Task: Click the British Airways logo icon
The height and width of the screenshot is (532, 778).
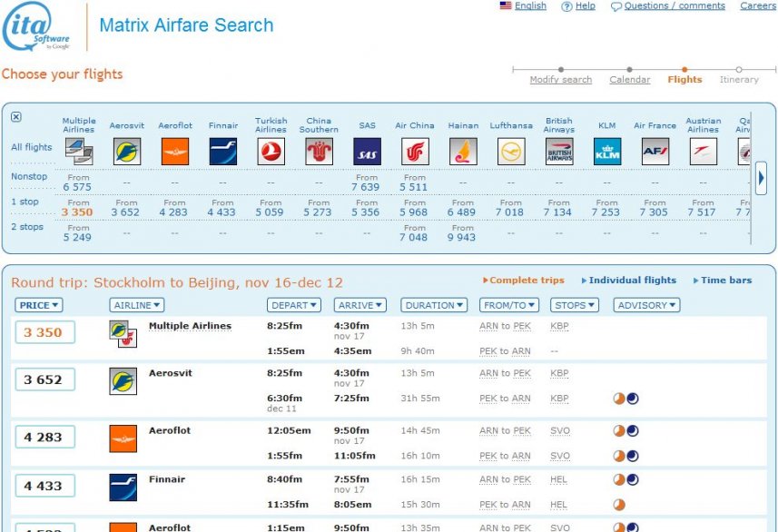Action: point(559,152)
